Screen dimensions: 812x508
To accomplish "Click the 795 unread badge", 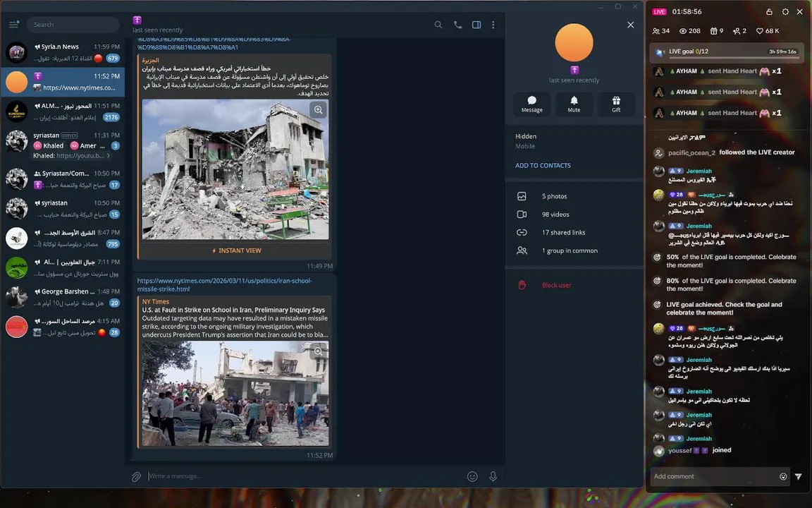I will [113, 243].
